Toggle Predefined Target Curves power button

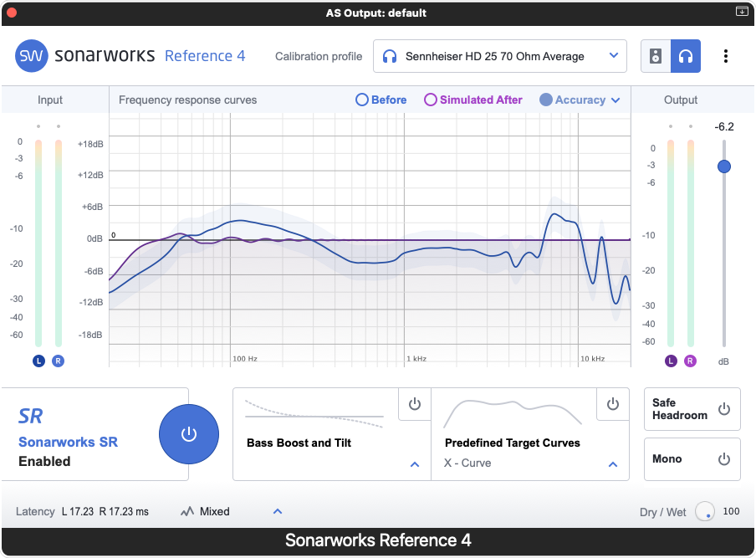pyautogui.click(x=613, y=404)
